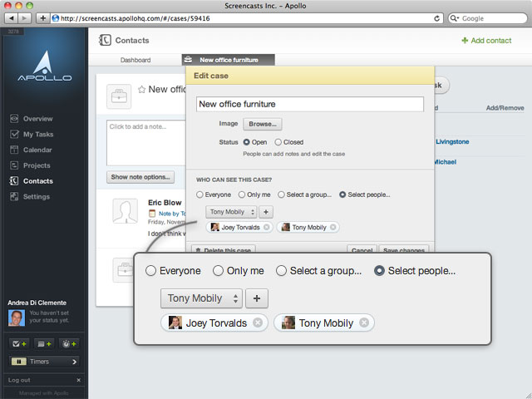
Task: Open the Livingstone contact link
Action: pyautogui.click(x=452, y=142)
